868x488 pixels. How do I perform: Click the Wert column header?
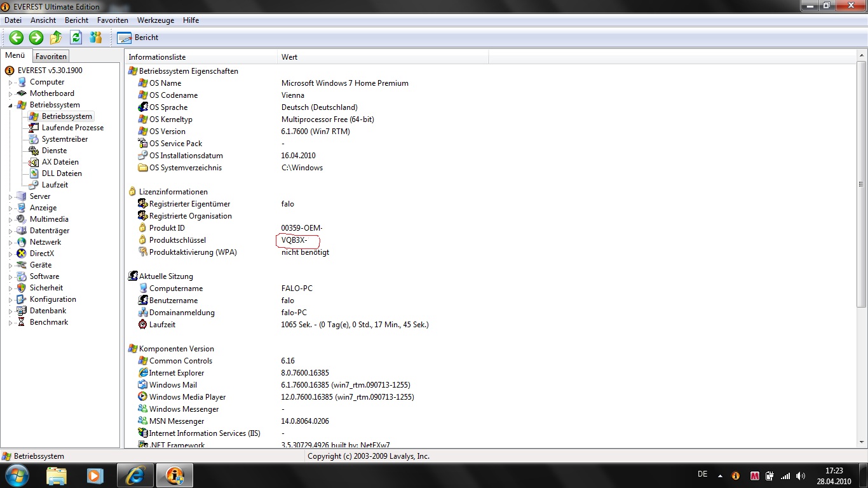383,57
